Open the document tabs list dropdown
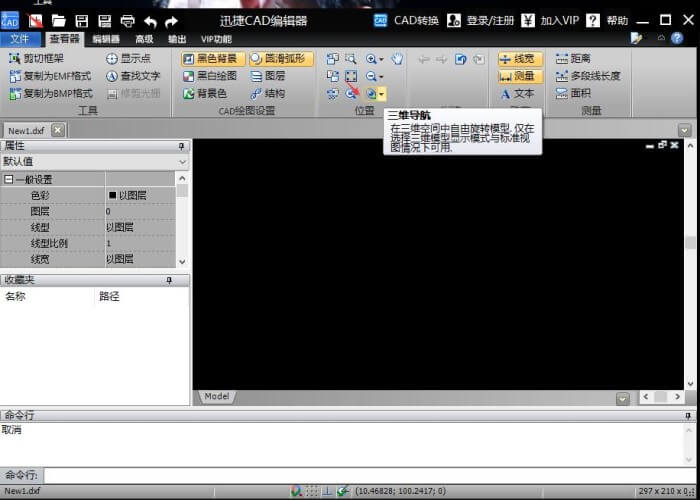The image size is (700, 500). coord(684,131)
